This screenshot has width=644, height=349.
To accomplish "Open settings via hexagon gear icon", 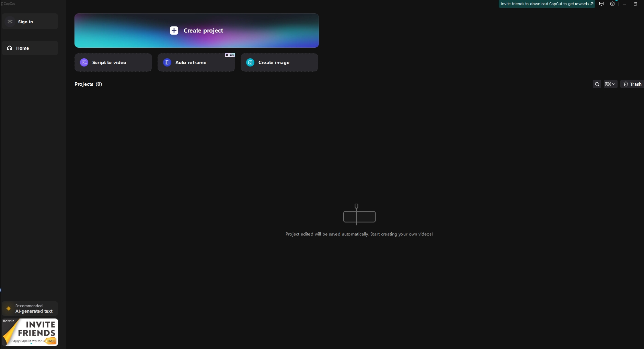I will point(612,4).
